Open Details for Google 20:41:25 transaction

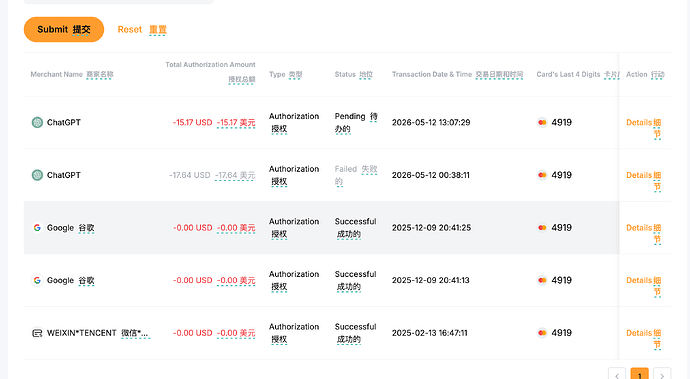click(x=644, y=233)
